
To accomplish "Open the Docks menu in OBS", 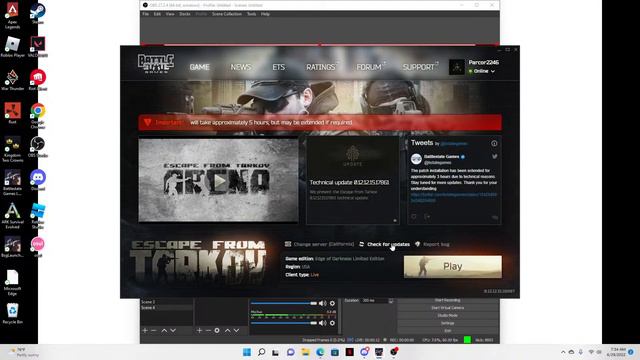I will 185,14.
